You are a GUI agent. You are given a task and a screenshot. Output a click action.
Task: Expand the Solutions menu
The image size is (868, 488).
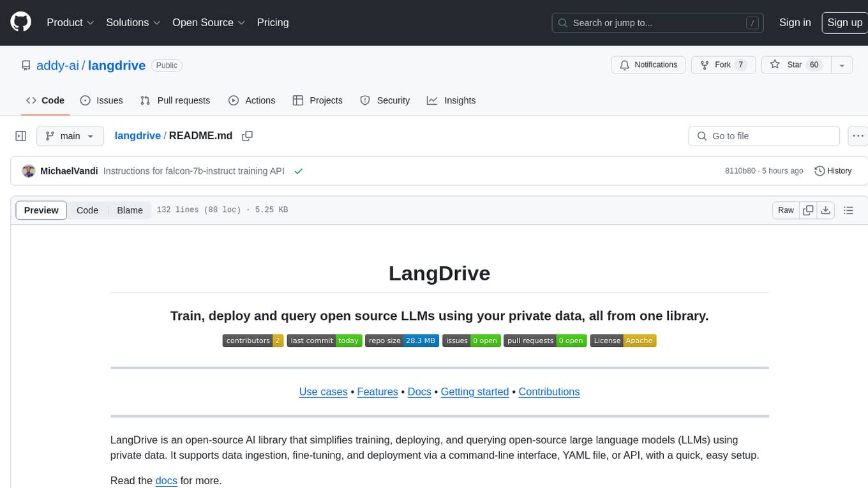click(133, 22)
